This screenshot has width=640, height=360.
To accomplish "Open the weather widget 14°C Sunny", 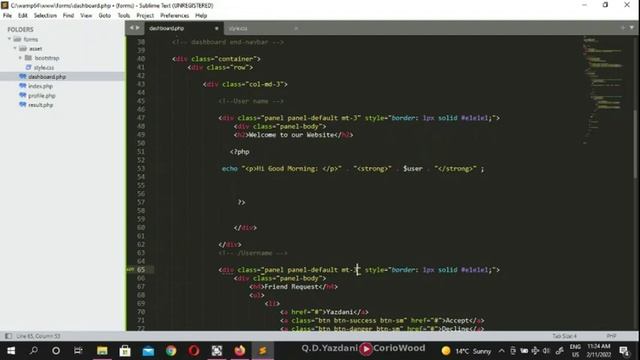I will tap(466, 351).
